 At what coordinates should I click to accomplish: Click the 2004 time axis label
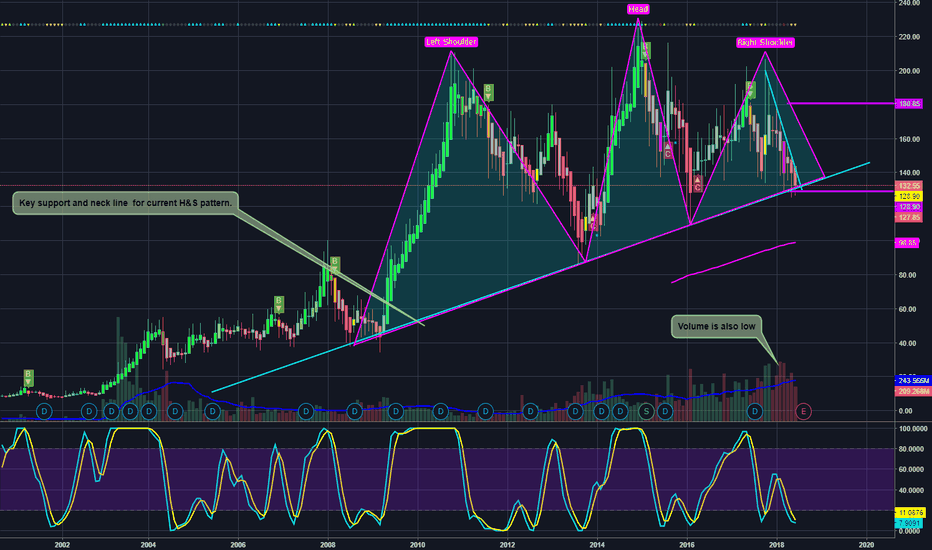pyautogui.click(x=148, y=544)
